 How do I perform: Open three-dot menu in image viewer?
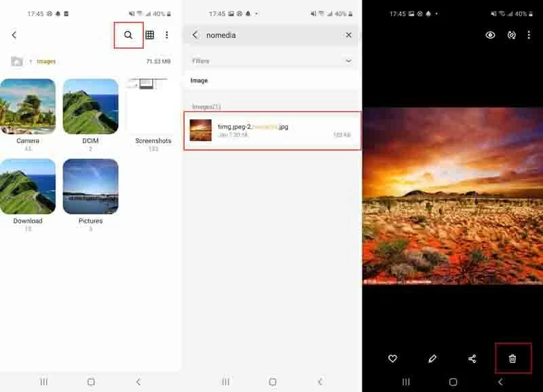pyautogui.click(x=529, y=35)
